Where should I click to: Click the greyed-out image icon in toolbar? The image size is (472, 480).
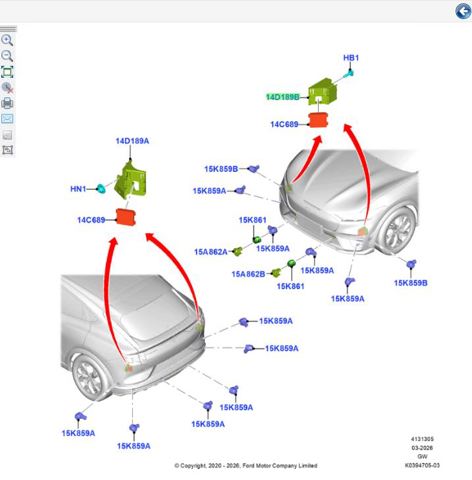(7, 135)
